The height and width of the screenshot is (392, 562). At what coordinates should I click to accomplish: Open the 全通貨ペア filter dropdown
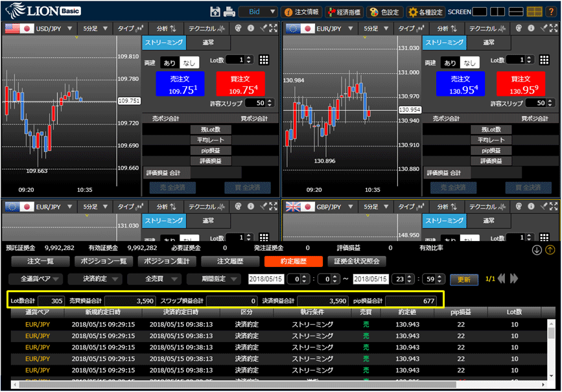point(36,279)
